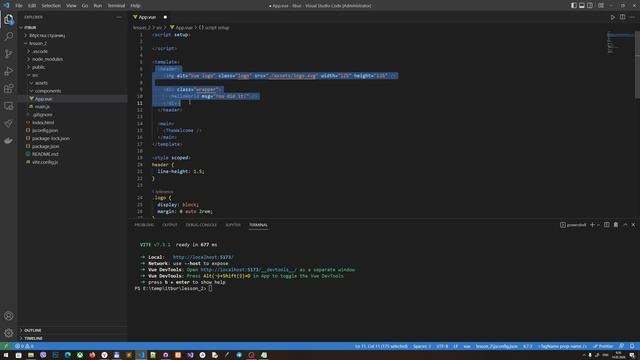
Task: Open the View menu
Action: (x=71, y=6)
